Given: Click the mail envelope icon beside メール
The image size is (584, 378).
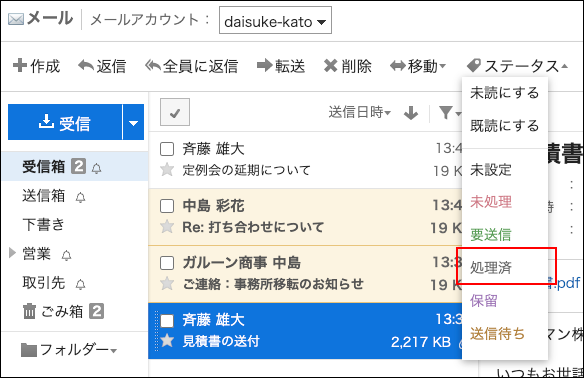Looking at the screenshot, I should pyautogui.click(x=16, y=19).
